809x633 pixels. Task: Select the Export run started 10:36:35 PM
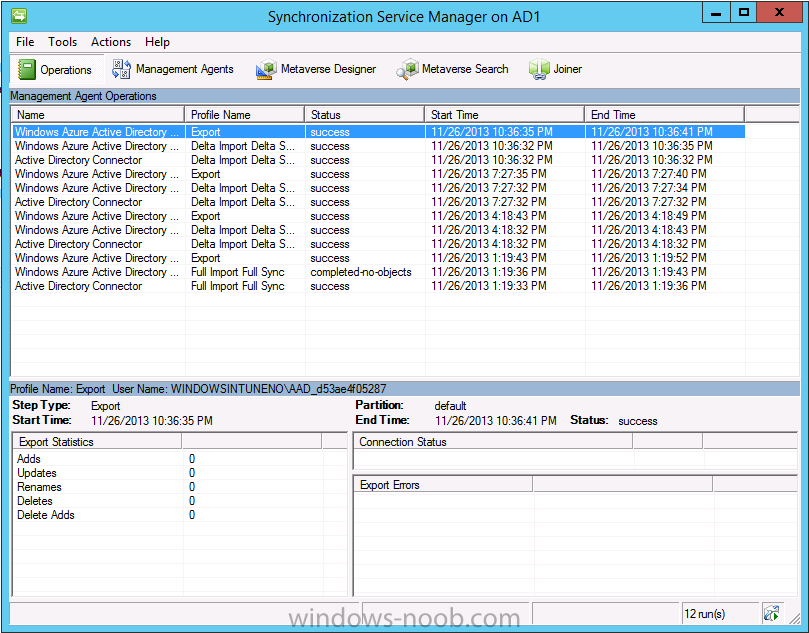[379, 132]
